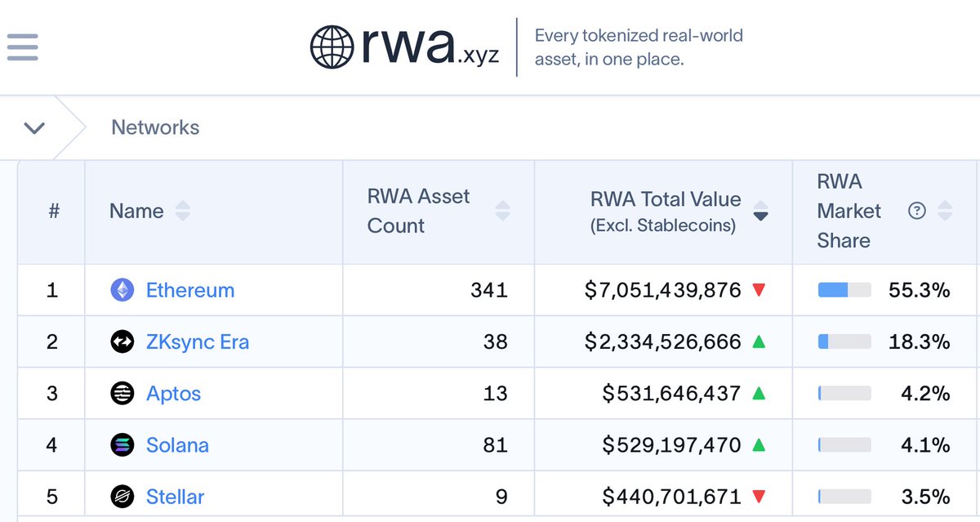Select Ethereum's value $7,051,439,876
This screenshot has width=980, height=522.
(663, 290)
